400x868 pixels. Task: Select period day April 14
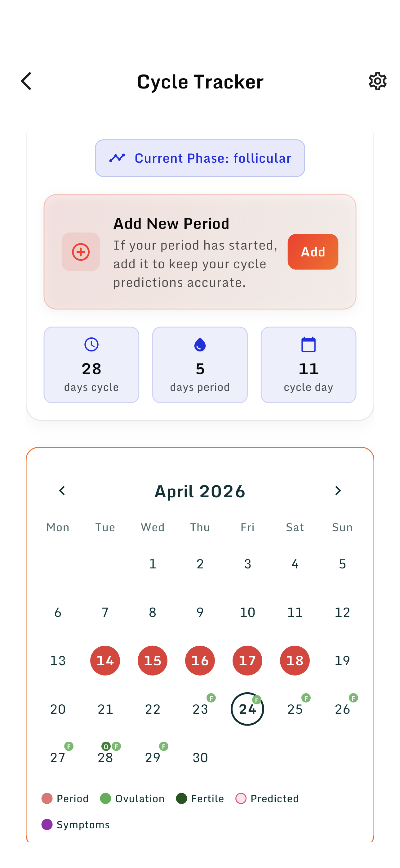point(105,660)
